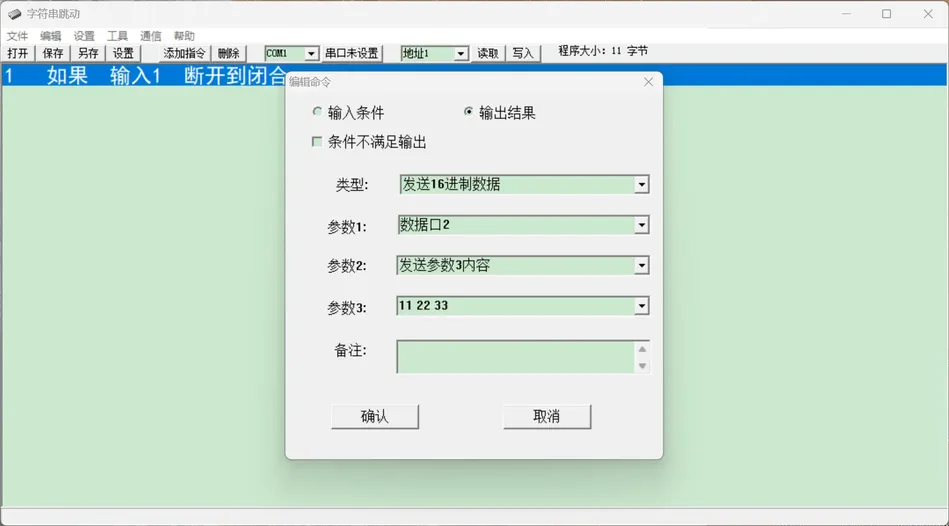Image resolution: width=949 pixels, height=526 pixels.
Task: Open the 帮助 menu
Action: tap(184, 36)
